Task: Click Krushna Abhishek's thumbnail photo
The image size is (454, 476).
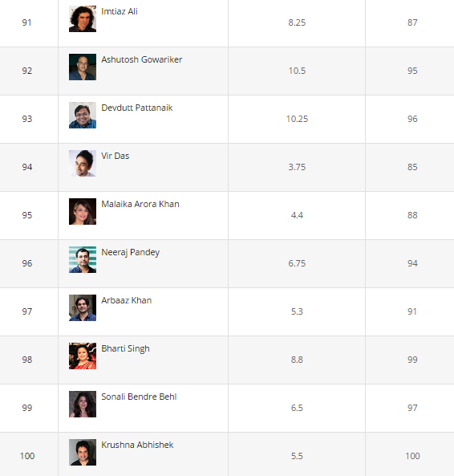Action: point(83,453)
